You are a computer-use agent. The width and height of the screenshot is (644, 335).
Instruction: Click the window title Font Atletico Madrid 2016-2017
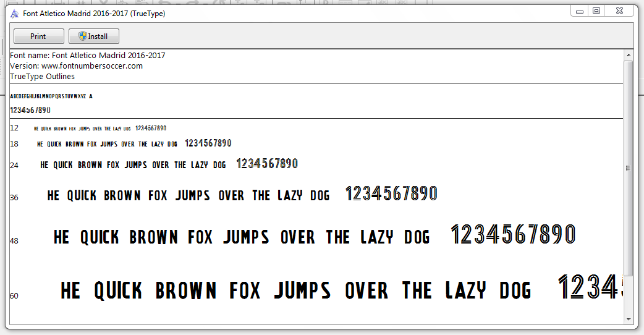pyautogui.click(x=94, y=14)
